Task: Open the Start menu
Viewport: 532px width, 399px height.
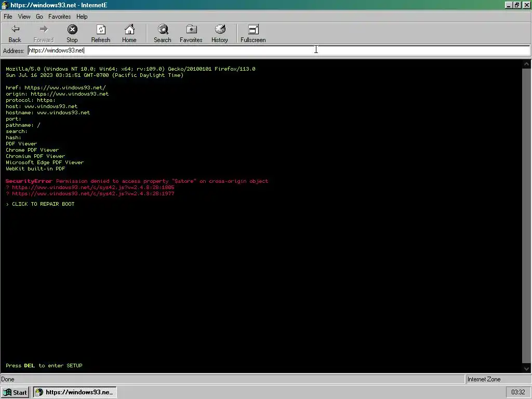Action: click(x=15, y=392)
